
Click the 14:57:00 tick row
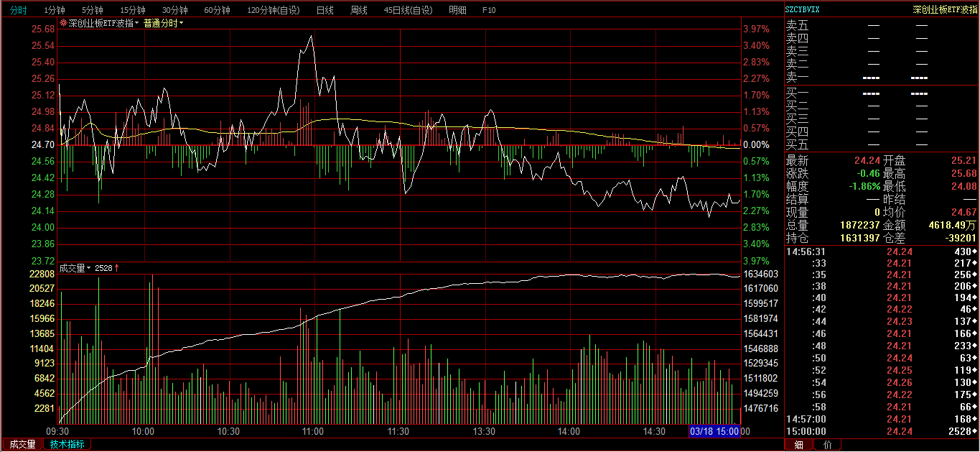(x=881, y=418)
